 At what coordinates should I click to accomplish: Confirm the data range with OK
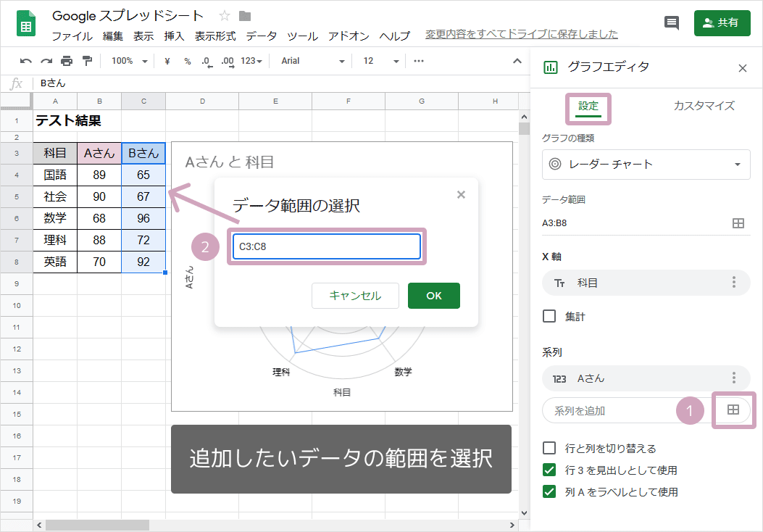point(433,295)
